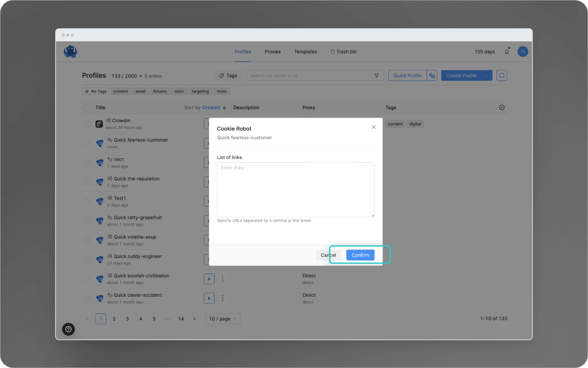Click the Crowdin profile icon
The width and height of the screenshot is (588, 368).
click(99, 124)
